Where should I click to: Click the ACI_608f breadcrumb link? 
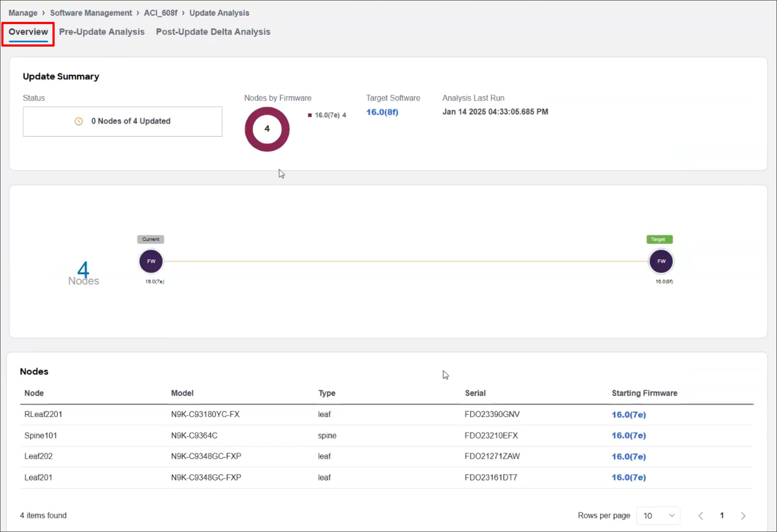click(160, 13)
